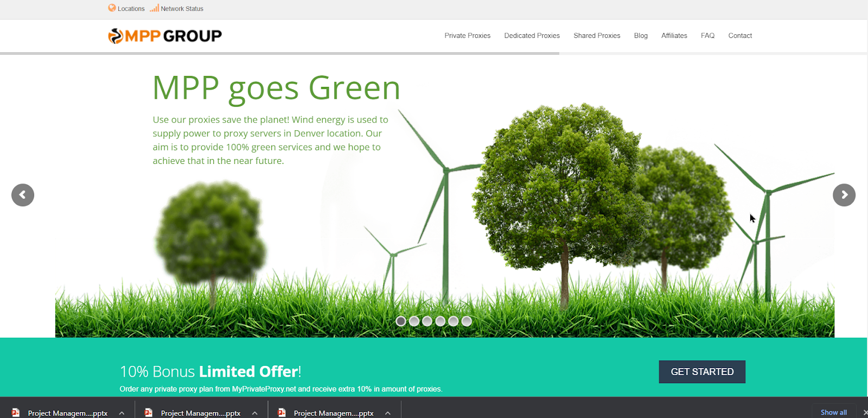Select the third slider dot
Screen dimensions: 868x418
pyautogui.click(x=427, y=321)
